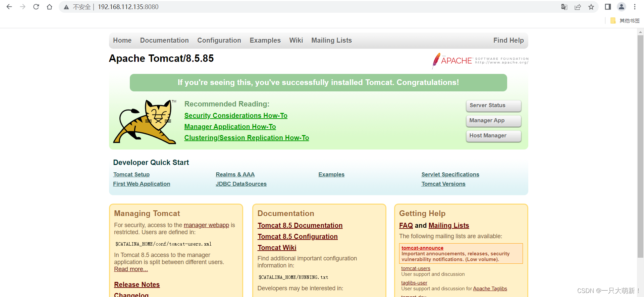The image size is (644, 297).
Task: Click the Tomcat cat mascot image
Action: click(x=145, y=122)
